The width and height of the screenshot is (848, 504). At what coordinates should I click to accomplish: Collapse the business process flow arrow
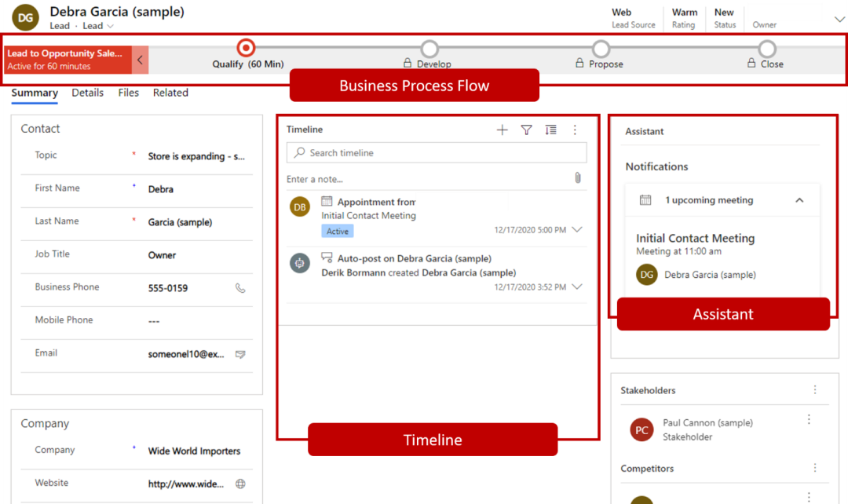coord(140,60)
